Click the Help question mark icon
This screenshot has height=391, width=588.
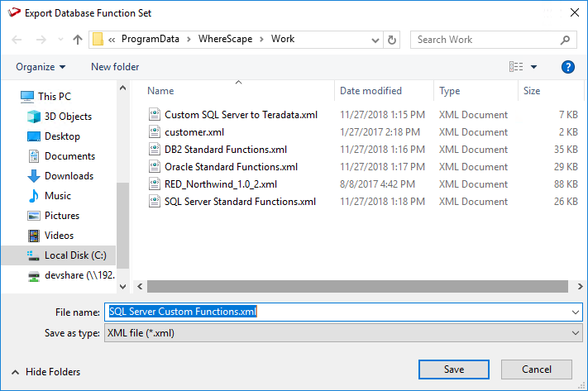[x=567, y=67]
